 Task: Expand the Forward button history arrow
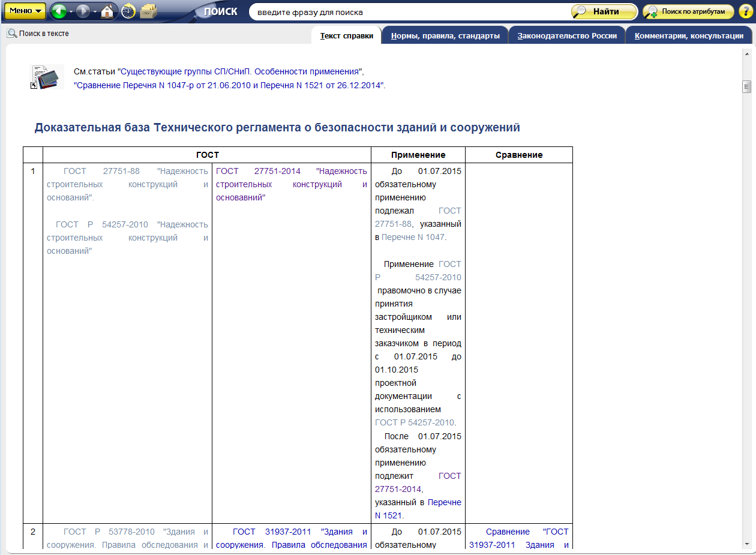point(95,12)
